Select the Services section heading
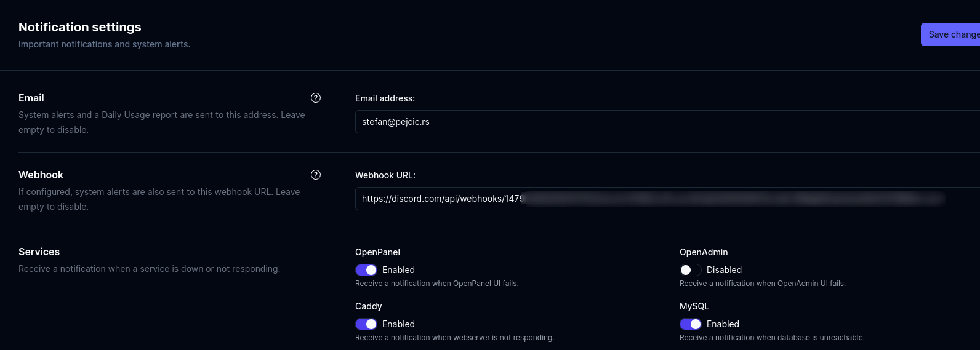Viewport: 980px width, 350px height. point(39,252)
